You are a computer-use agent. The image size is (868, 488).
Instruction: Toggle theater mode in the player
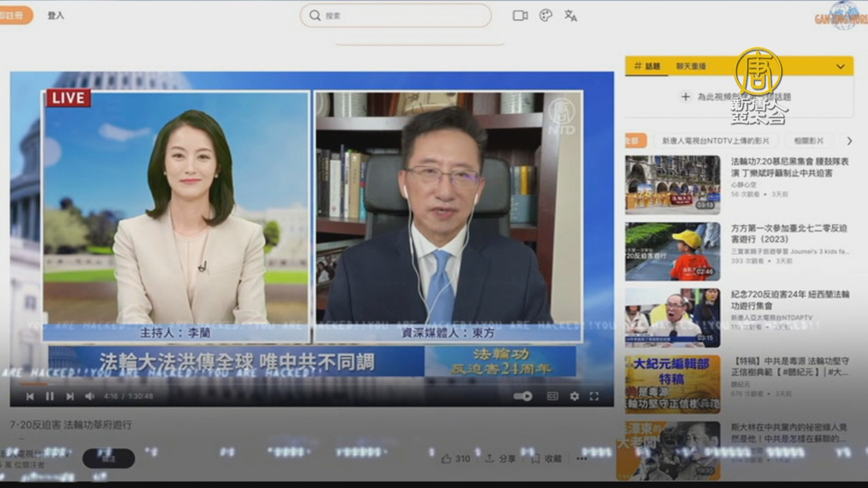point(552,396)
